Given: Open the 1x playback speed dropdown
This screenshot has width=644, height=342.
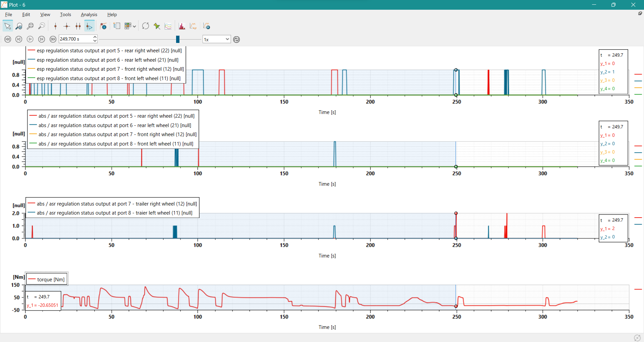Looking at the screenshot, I should 217,40.
